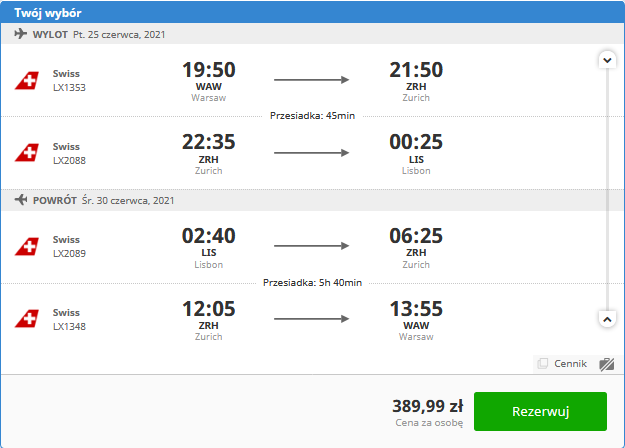The image size is (625, 448).
Task: Click arrival time 21:50 in Zurich
Action: tap(416, 70)
